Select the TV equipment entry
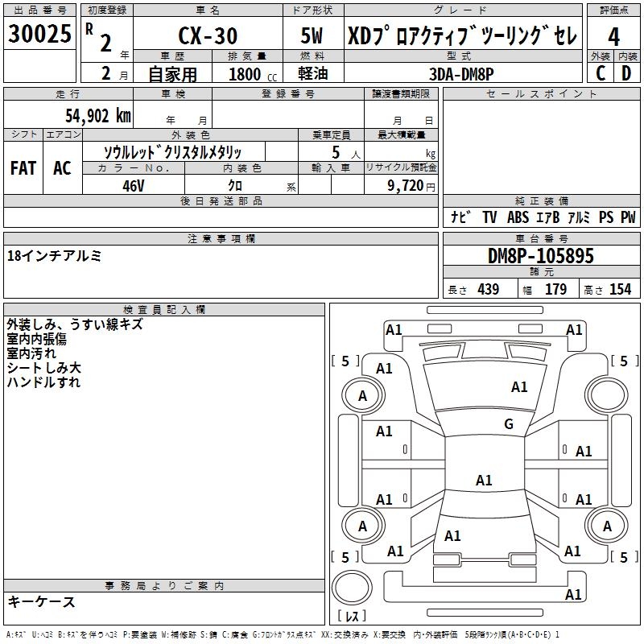The width and height of the screenshot is (644, 644). pyautogui.click(x=489, y=217)
